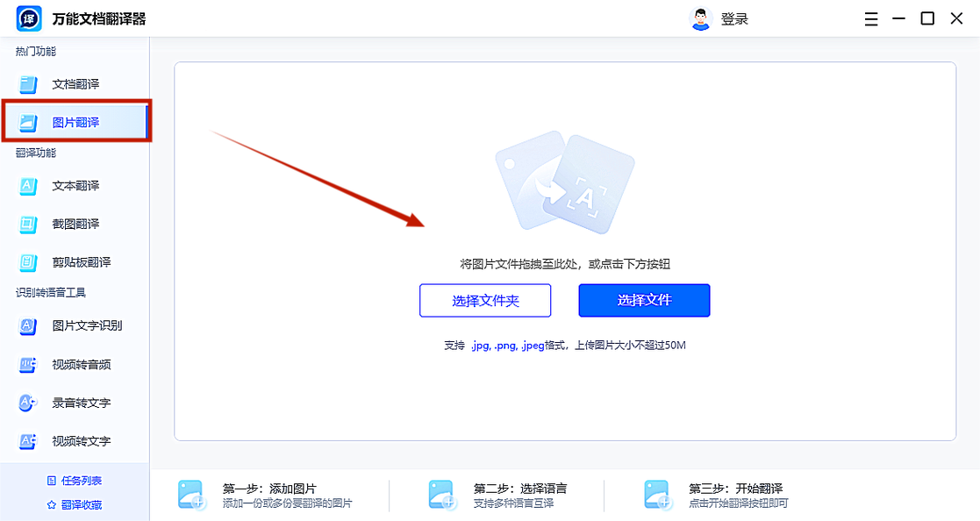Click the 第三步：开始翻译 label

pos(735,489)
